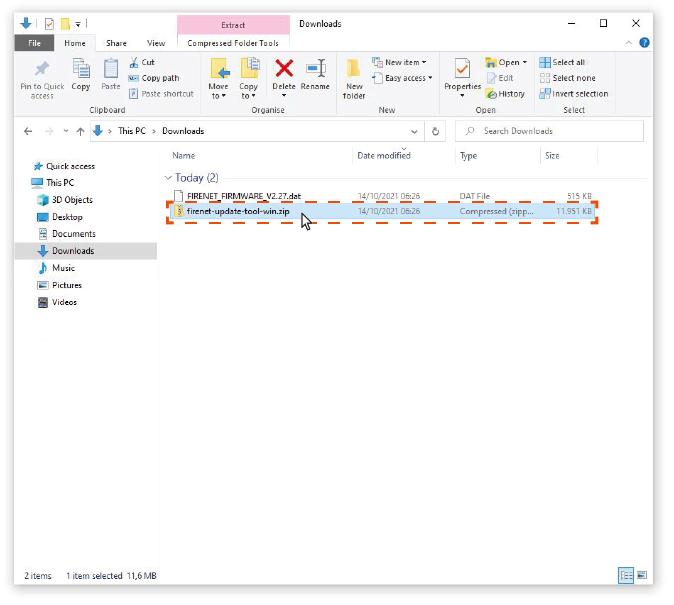Click the Rename icon

(x=316, y=69)
